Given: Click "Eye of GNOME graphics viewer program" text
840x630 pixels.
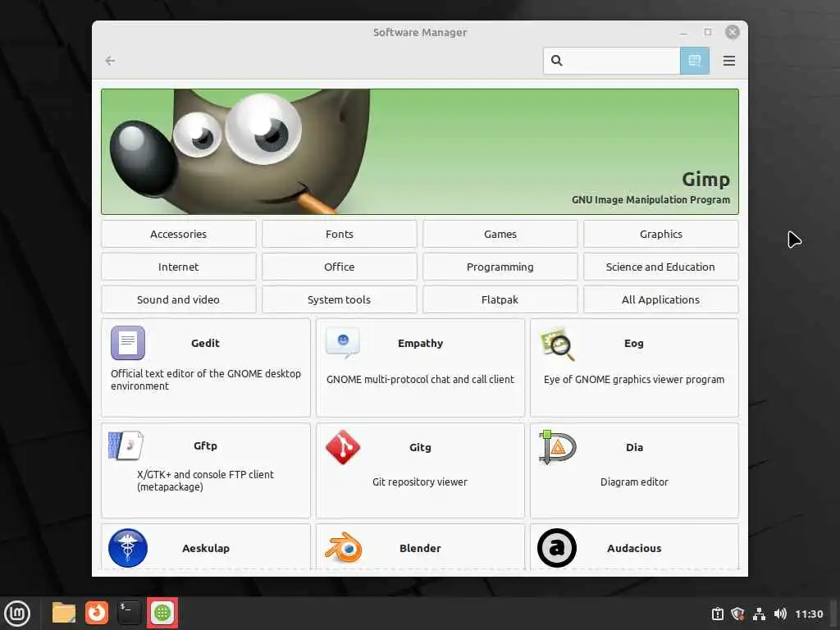Looking at the screenshot, I should [x=634, y=379].
